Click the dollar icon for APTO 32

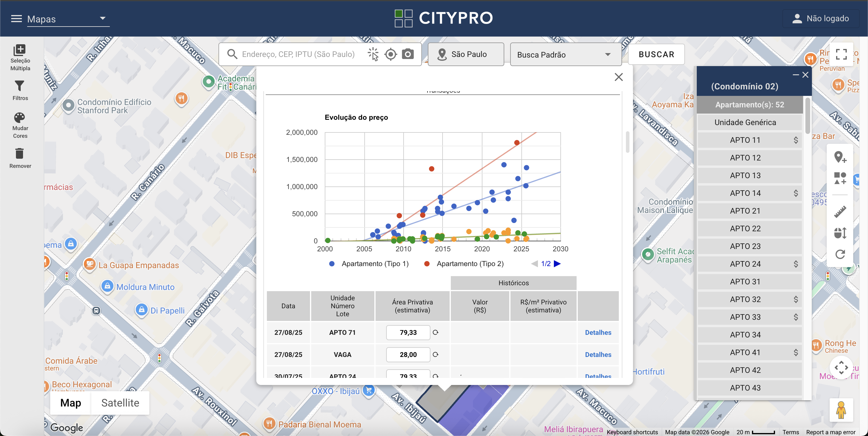point(796,300)
